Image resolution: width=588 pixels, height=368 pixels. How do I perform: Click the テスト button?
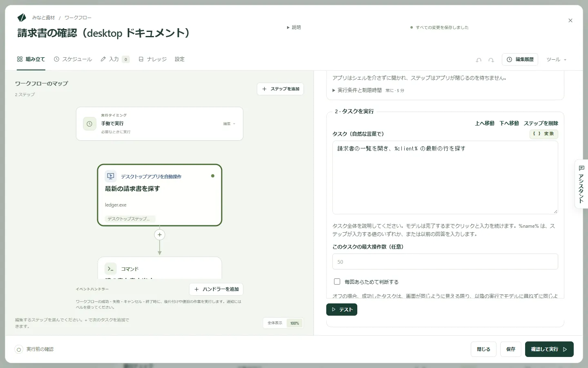point(342,310)
